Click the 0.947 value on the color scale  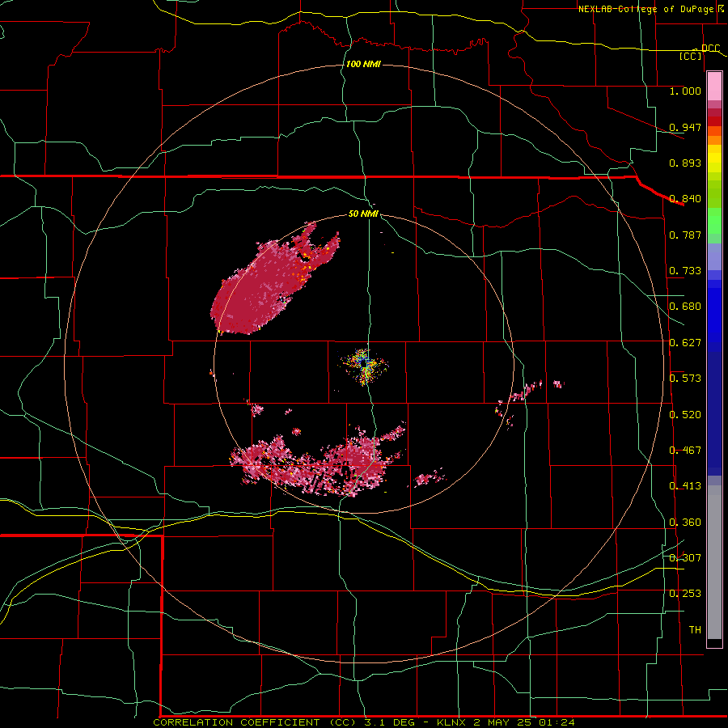pyautogui.click(x=685, y=127)
